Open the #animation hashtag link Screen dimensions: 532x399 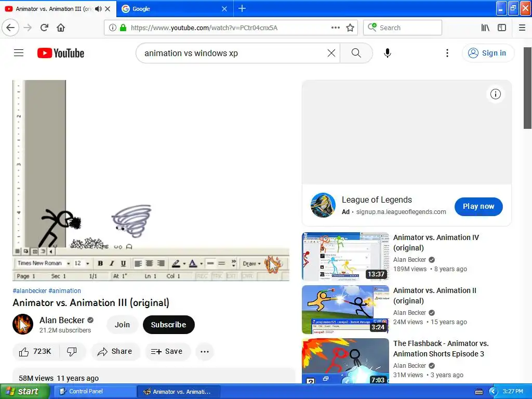point(65,291)
